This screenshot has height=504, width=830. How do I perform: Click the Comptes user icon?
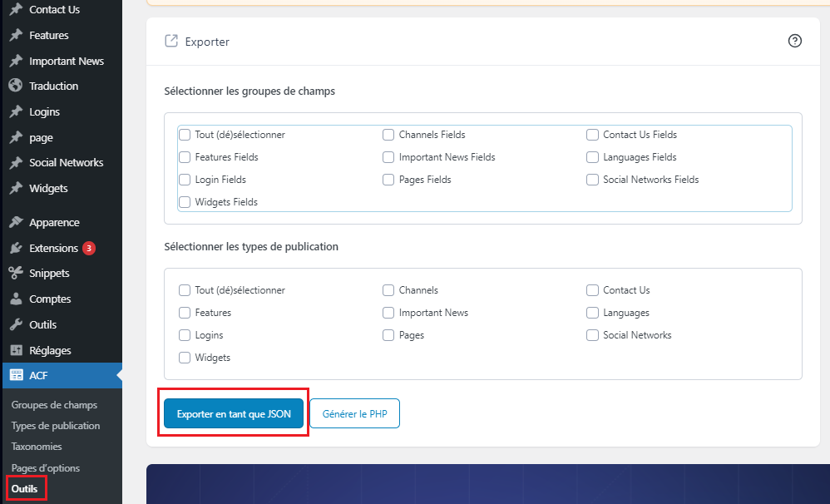[x=15, y=299]
